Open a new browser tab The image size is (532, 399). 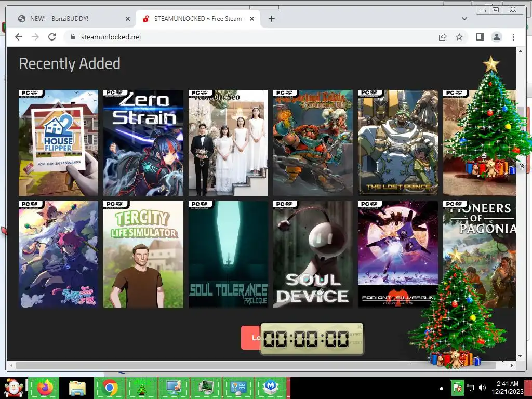(x=271, y=19)
